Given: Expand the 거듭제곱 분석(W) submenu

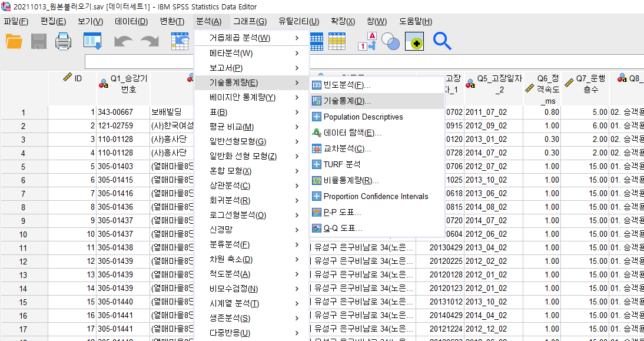Looking at the screenshot, I should pyautogui.click(x=251, y=38).
